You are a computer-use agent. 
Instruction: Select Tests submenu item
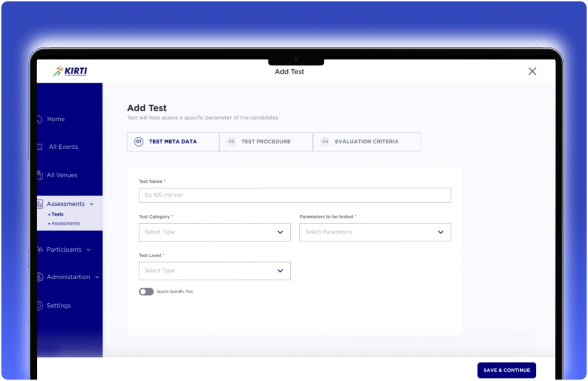pyautogui.click(x=57, y=214)
